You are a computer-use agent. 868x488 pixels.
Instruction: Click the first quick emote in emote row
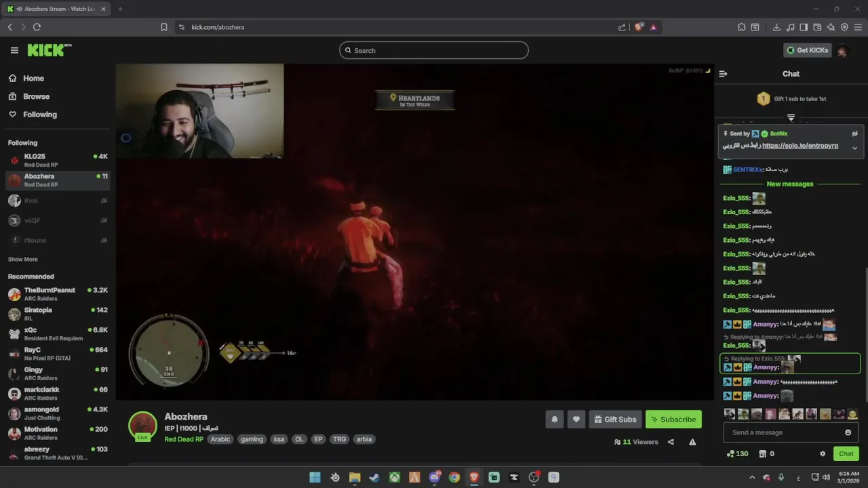point(730,414)
